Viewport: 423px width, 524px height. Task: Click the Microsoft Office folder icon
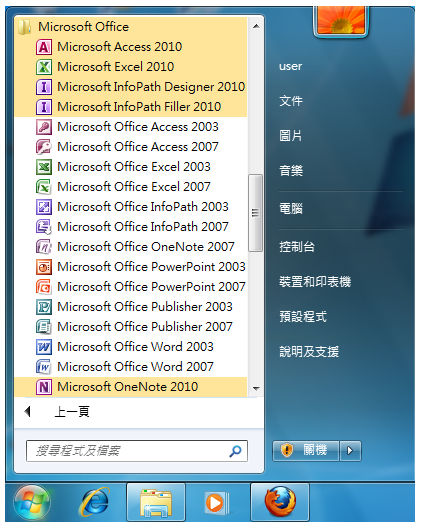(25, 27)
